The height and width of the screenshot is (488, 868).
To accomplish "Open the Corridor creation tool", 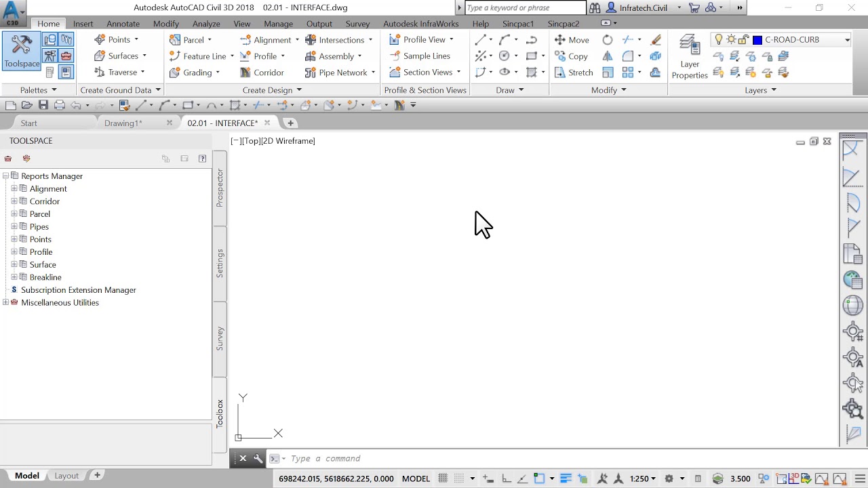I will pos(262,73).
